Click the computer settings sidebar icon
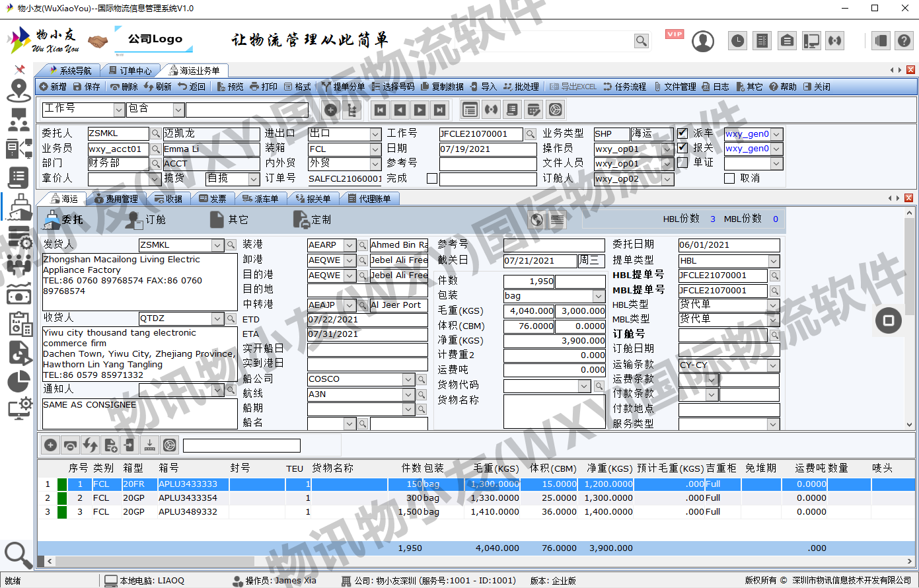The image size is (919, 588). (x=18, y=408)
